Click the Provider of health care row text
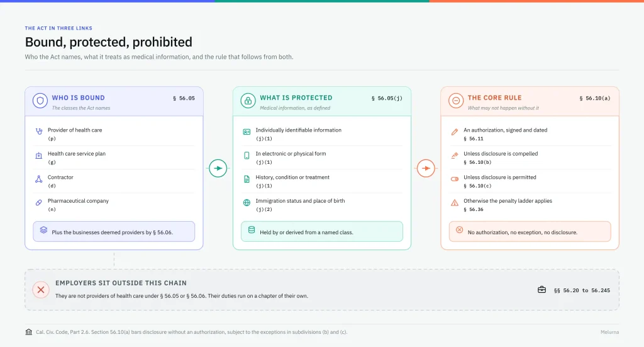This screenshot has width=644, height=347. (x=75, y=130)
